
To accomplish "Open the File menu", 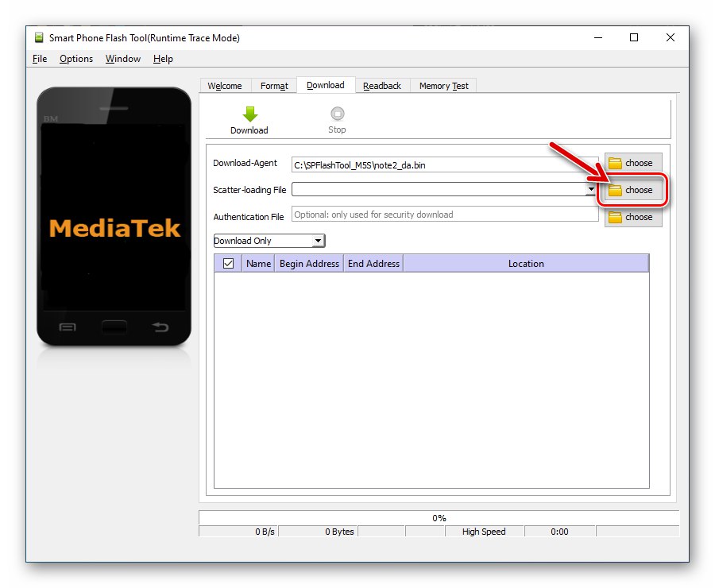I will tap(40, 59).
